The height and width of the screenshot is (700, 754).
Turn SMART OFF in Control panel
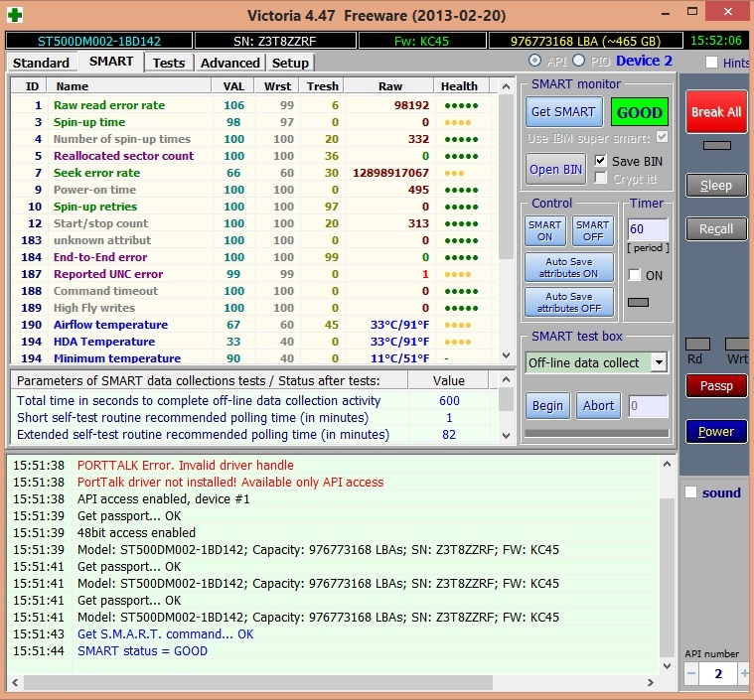(592, 230)
